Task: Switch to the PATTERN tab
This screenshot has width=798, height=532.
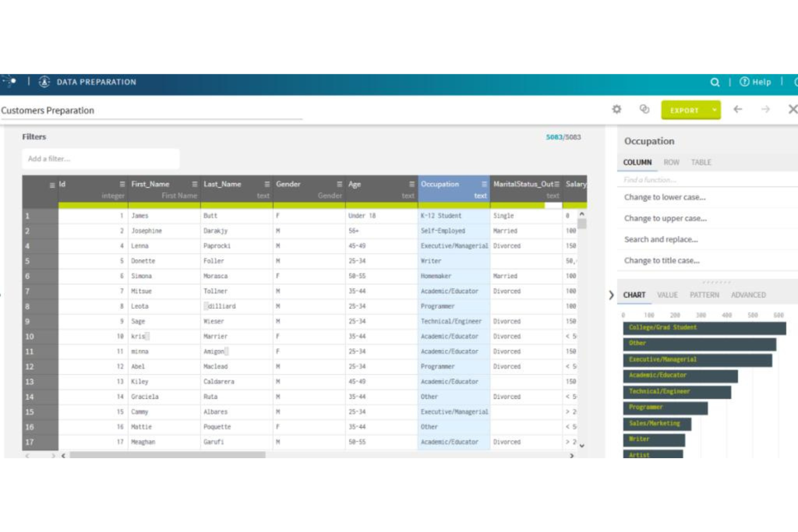Action: click(x=704, y=295)
